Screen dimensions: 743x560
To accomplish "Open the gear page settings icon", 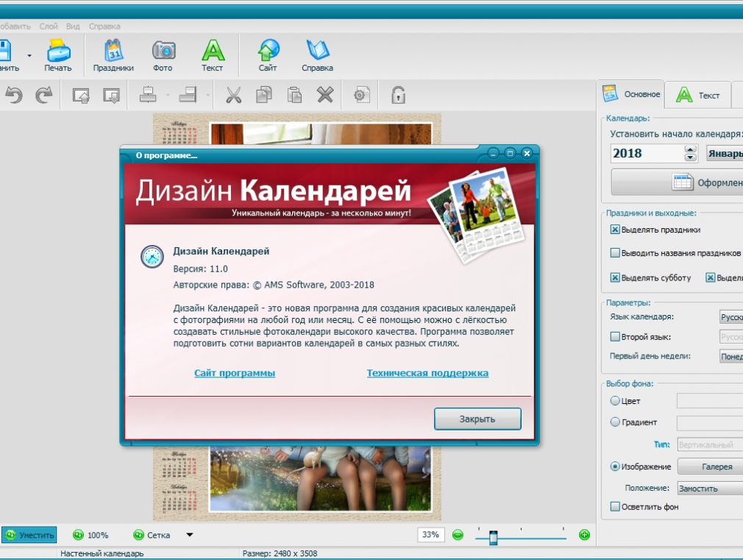I will click(361, 96).
